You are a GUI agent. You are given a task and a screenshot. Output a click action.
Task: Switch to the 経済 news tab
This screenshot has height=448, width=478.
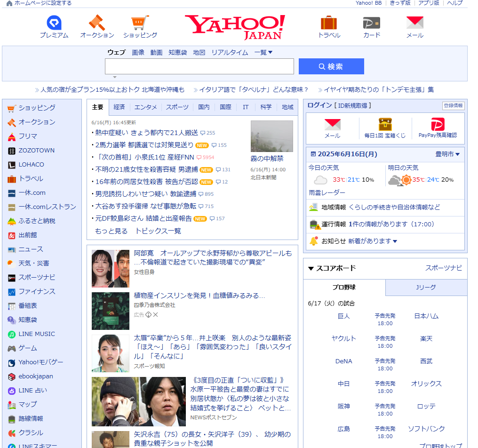pyautogui.click(x=119, y=107)
